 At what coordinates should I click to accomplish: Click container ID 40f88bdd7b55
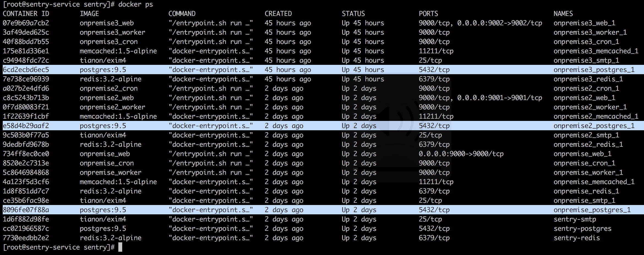click(x=26, y=42)
